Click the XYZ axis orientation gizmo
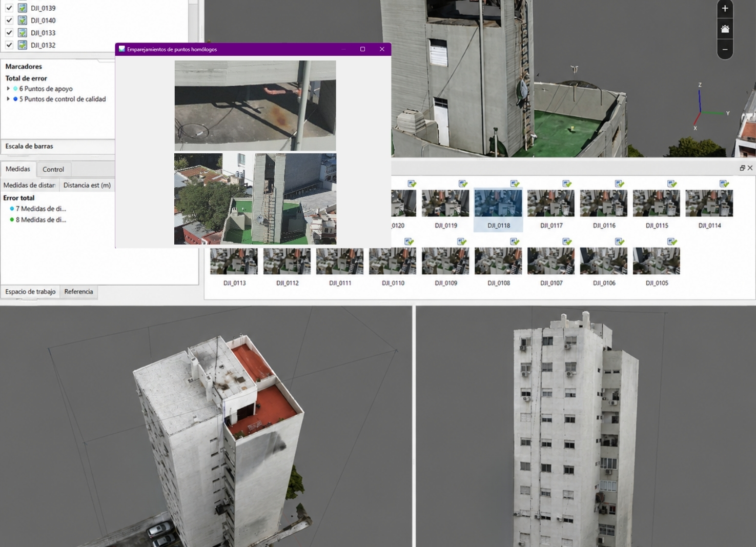 pos(710,107)
